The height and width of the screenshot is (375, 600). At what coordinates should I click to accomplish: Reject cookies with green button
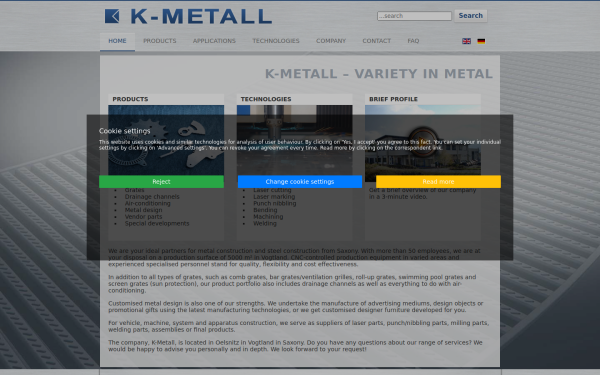tap(161, 182)
